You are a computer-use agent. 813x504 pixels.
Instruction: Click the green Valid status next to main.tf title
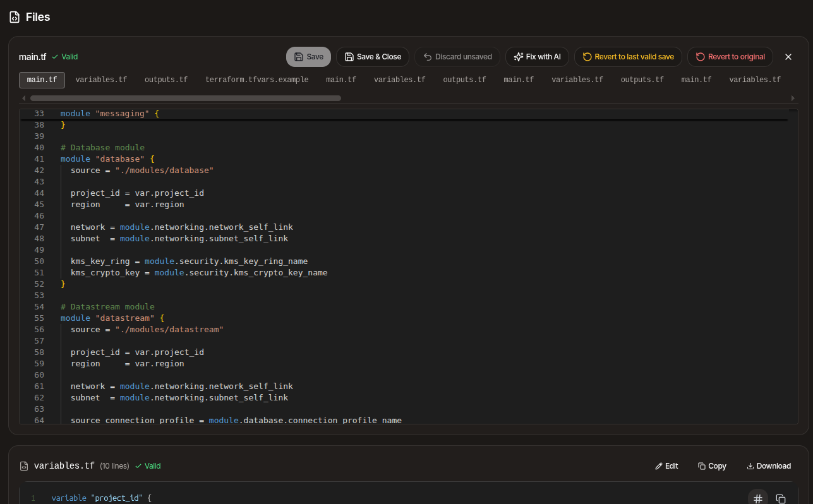(x=65, y=57)
